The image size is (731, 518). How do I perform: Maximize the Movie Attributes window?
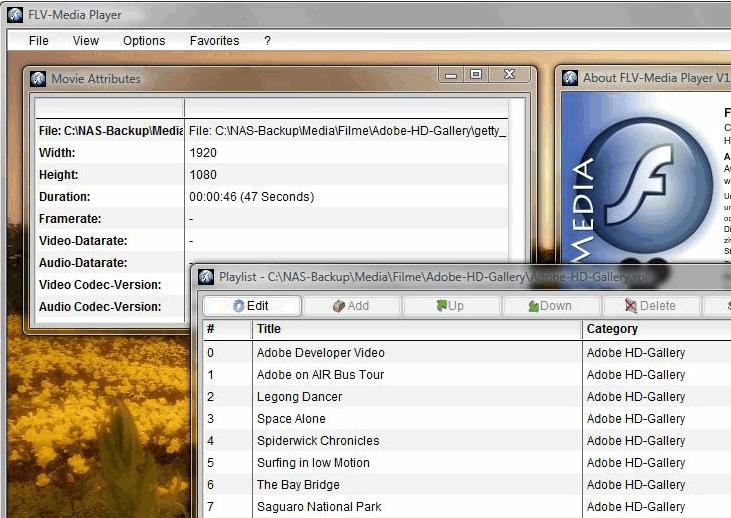(476, 75)
